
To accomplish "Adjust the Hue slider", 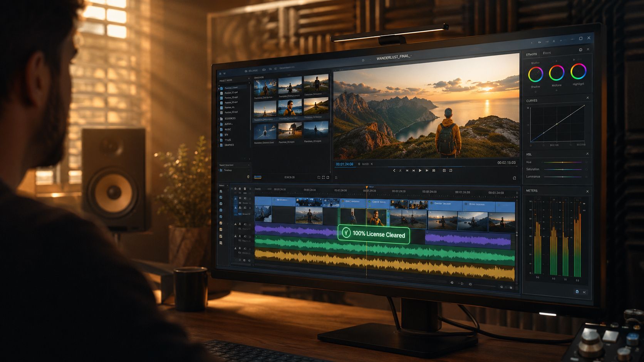I will point(563,162).
